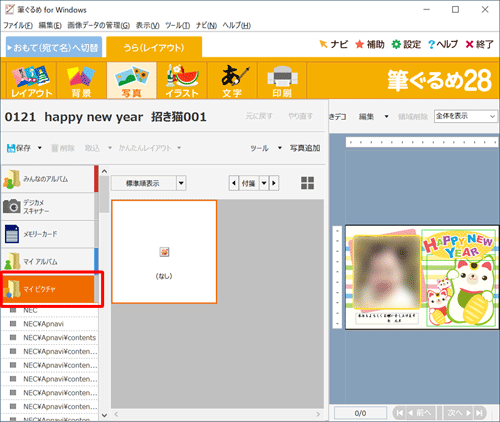Open 画像データの管理(G) menu
This screenshot has height=422, width=500.
[x=99, y=26]
